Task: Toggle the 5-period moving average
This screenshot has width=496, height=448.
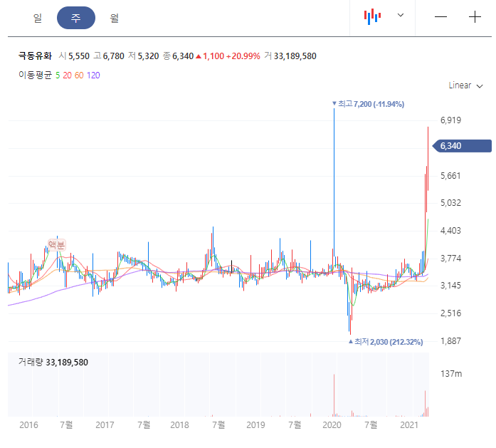Action: tap(58, 75)
